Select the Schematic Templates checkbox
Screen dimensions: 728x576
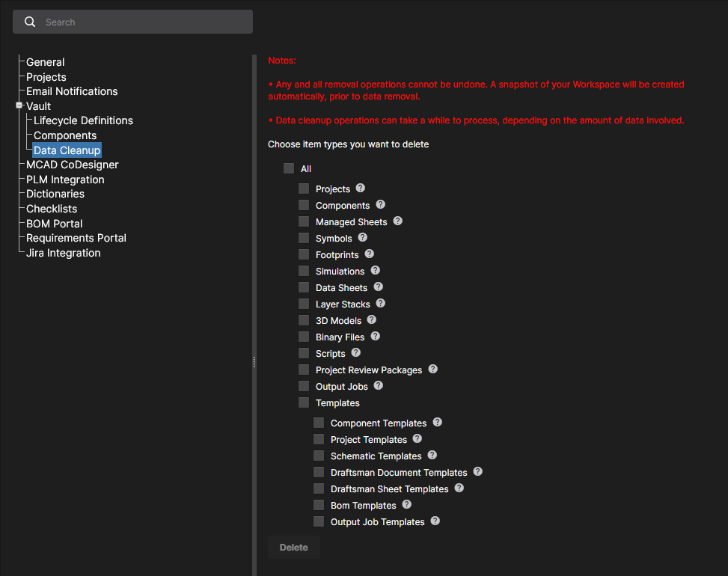319,456
